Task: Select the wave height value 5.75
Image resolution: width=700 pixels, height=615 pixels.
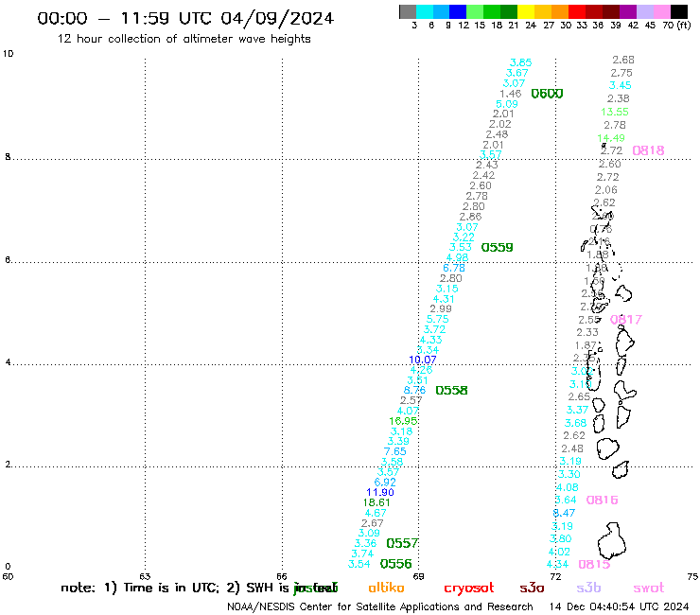Action: tap(437, 319)
